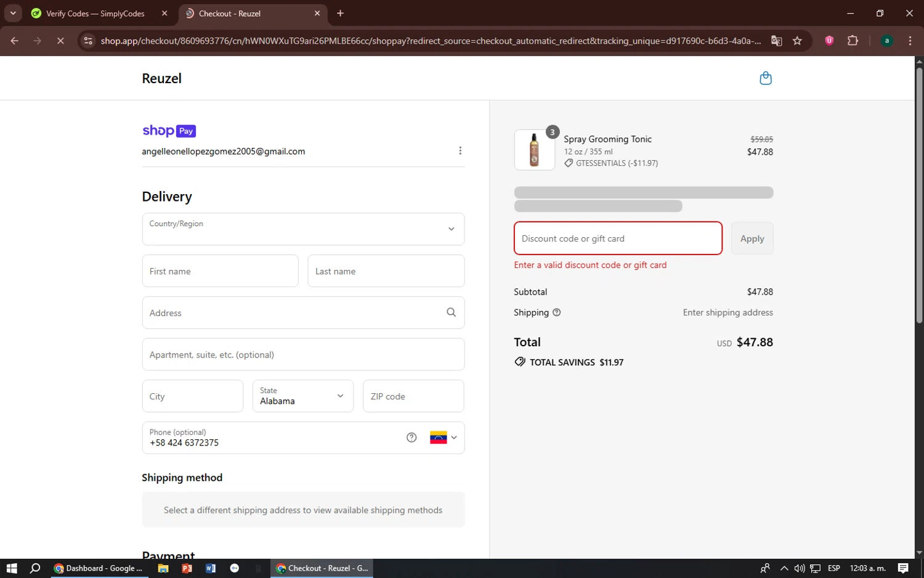Open Word from the taskbar
This screenshot has height=578, width=924.
click(x=211, y=568)
